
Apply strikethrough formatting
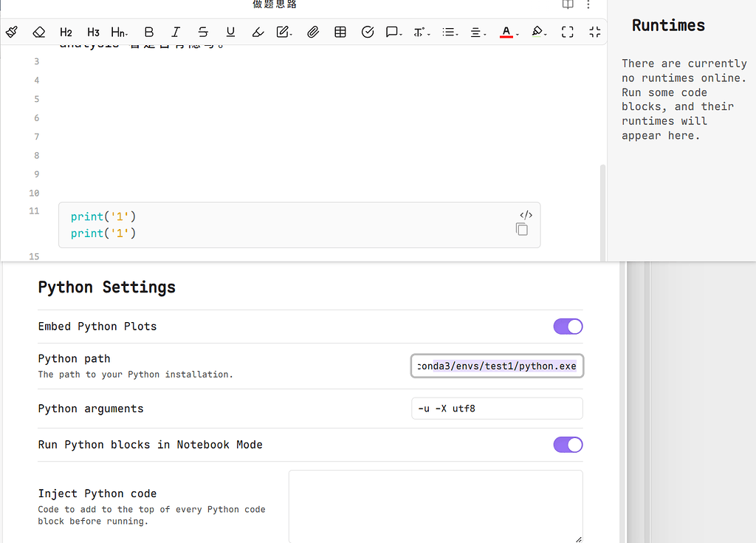203,32
